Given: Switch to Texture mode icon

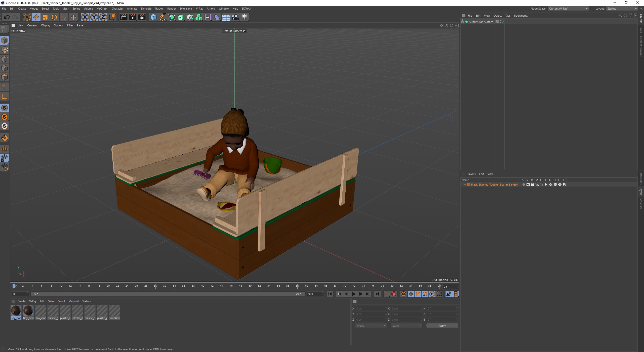Looking at the screenshot, I should pos(5,50).
